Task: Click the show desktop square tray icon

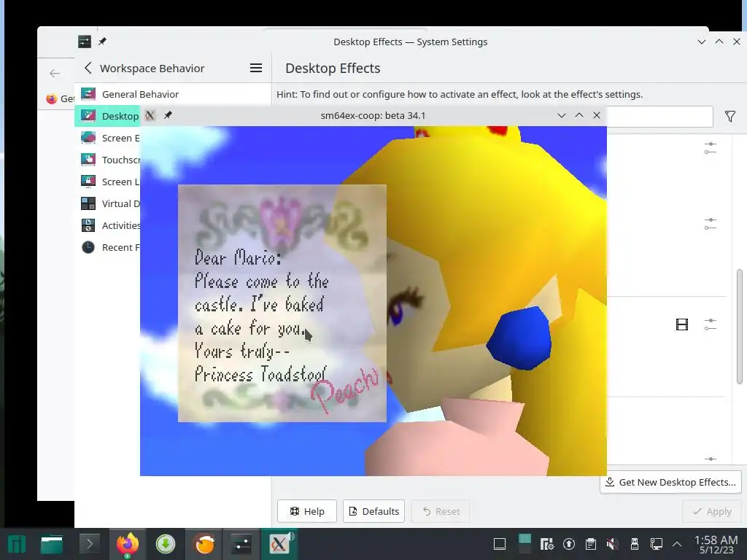Action: click(x=499, y=544)
